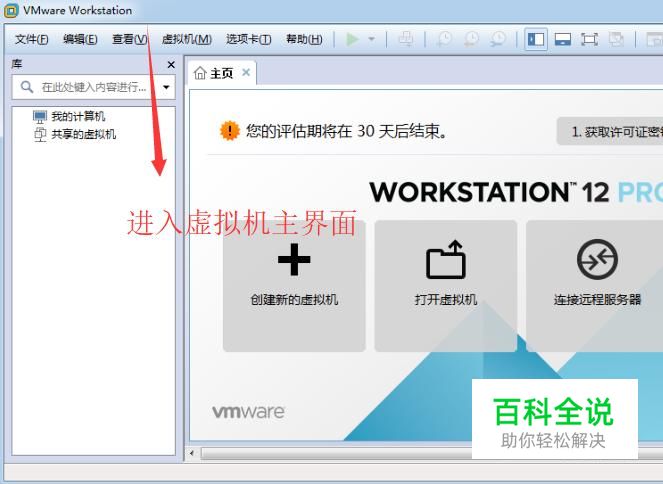Open the 选项卡(T) menu
This screenshot has width=663, height=484.
(x=249, y=39)
